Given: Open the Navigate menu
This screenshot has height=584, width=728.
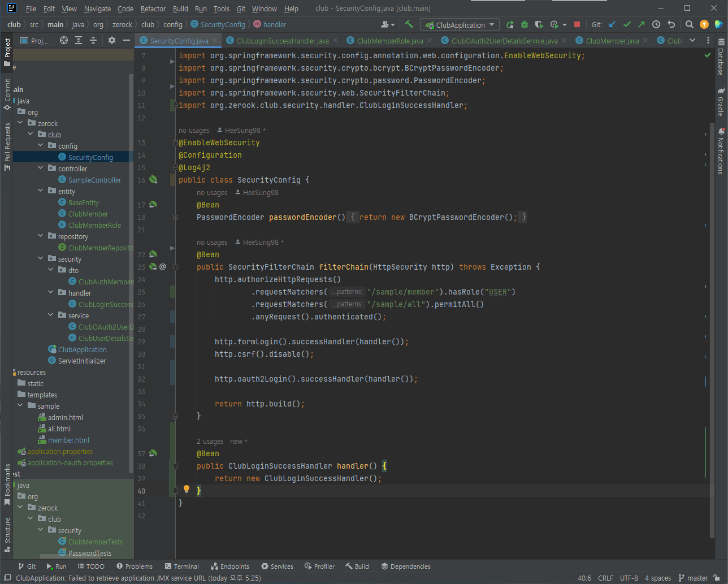Looking at the screenshot, I should (x=97, y=8).
